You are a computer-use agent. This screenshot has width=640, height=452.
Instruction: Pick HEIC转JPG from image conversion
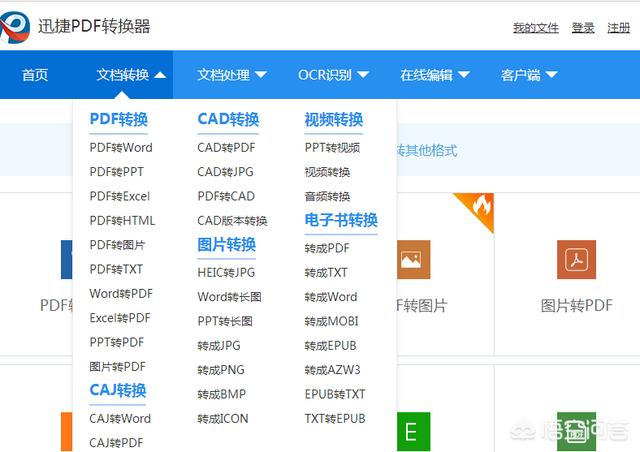point(226,272)
